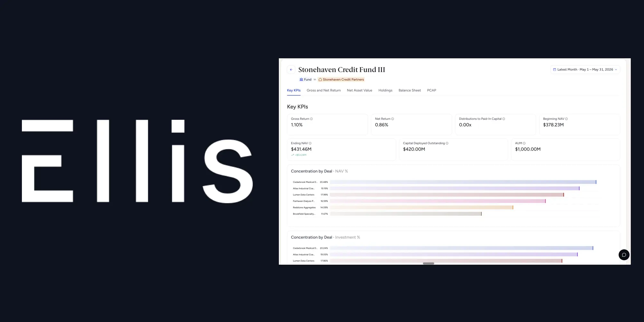The height and width of the screenshot is (322, 644).
Task: Click the Atlas Industrial bar in Investment % chart
Action: click(454, 254)
